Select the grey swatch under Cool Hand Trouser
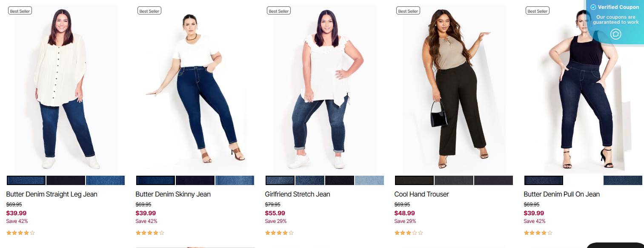 click(454, 180)
